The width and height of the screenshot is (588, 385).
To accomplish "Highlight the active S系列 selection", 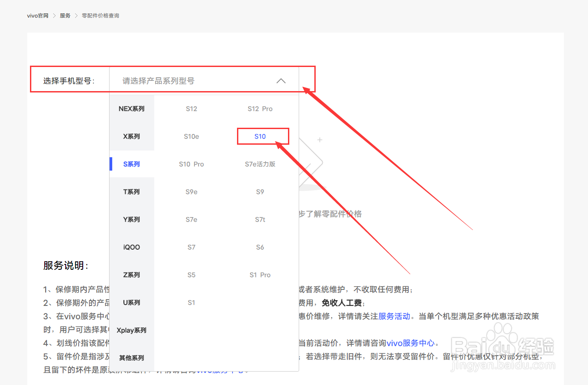I will tap(131, 164).
